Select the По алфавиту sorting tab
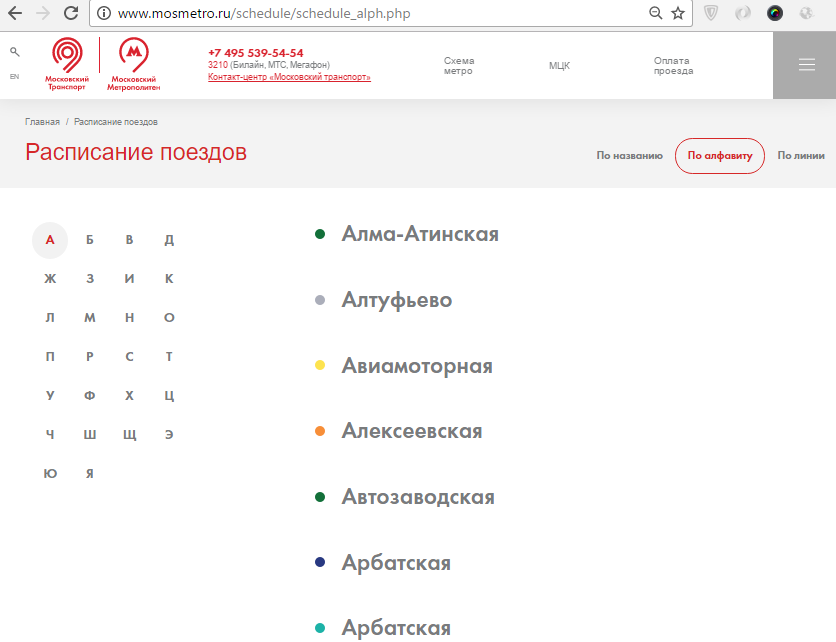Viewport: 836px width, 642px height. tap(720, 156)
